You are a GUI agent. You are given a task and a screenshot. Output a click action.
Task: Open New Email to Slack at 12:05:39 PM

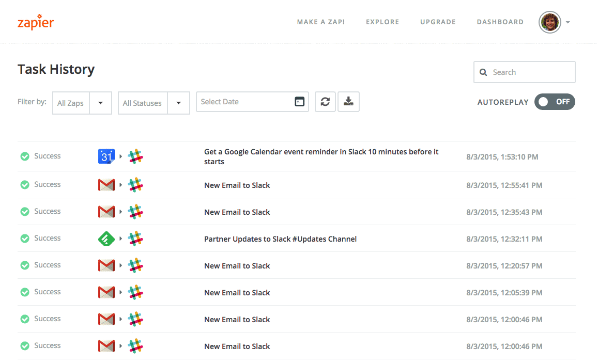(x=237, y=293)
